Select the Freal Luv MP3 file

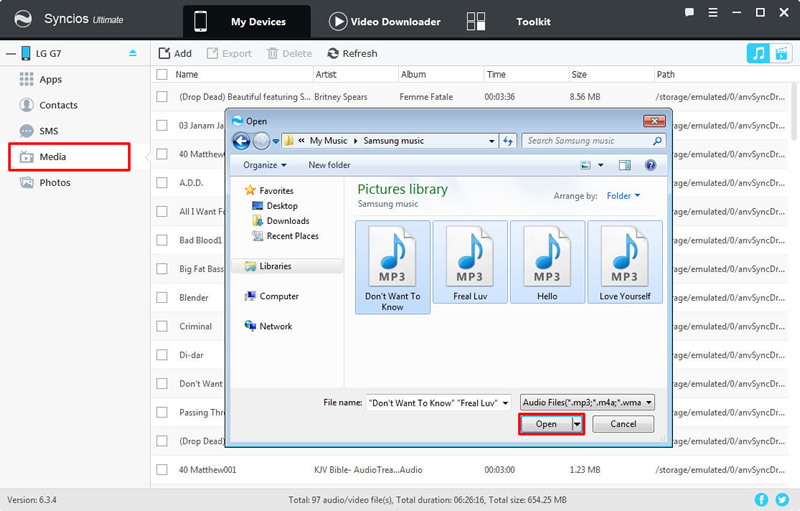[470, 262]
